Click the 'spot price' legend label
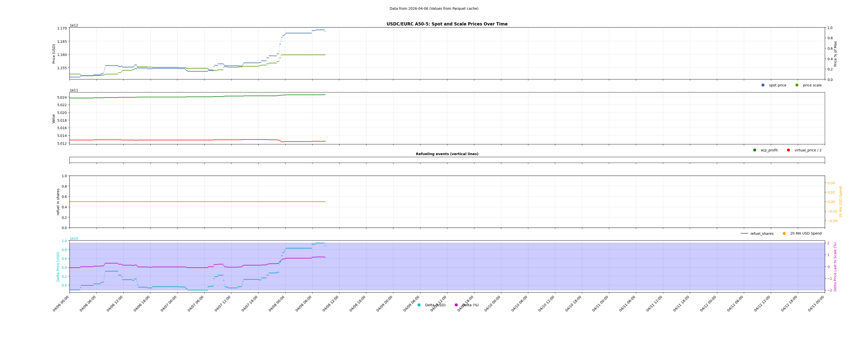868x344 pixels. tap(777, 85)
